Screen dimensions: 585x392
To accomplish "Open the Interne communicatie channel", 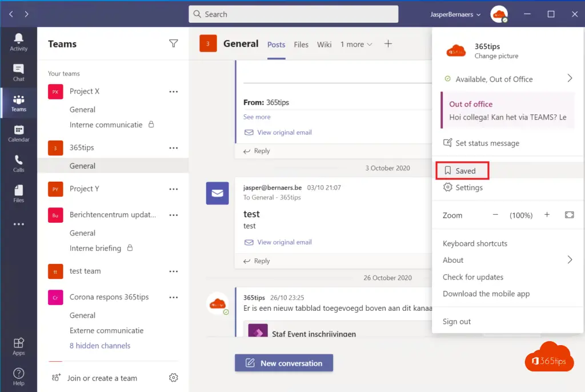I will [106, 125].
